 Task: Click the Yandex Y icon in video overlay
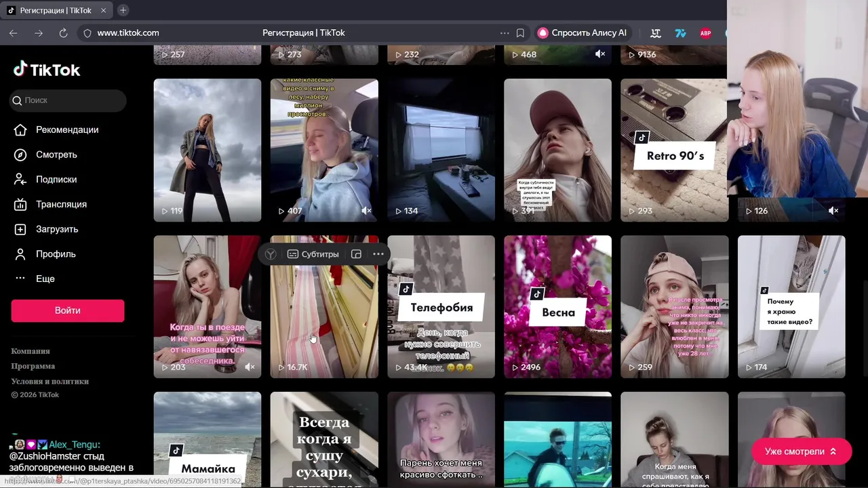click(271, 254)
